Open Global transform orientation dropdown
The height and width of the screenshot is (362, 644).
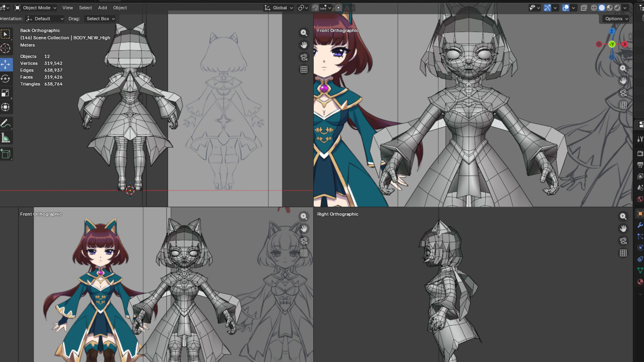279,8
